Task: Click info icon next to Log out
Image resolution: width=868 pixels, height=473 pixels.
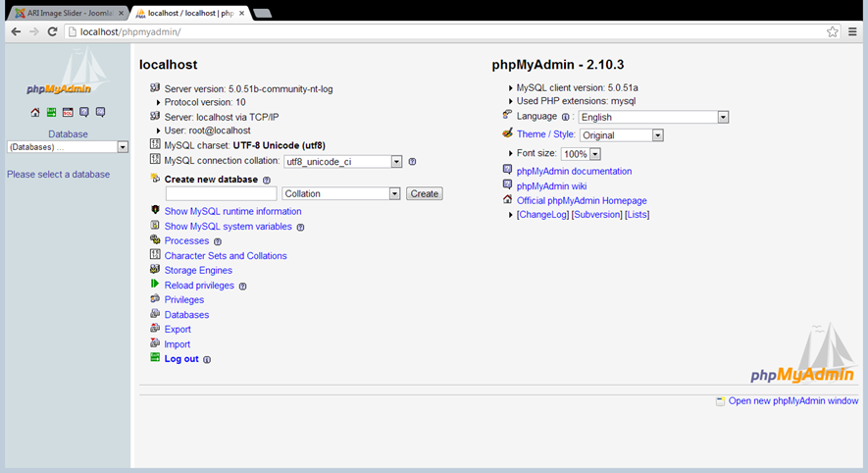Action: click(x=207, y=359)
